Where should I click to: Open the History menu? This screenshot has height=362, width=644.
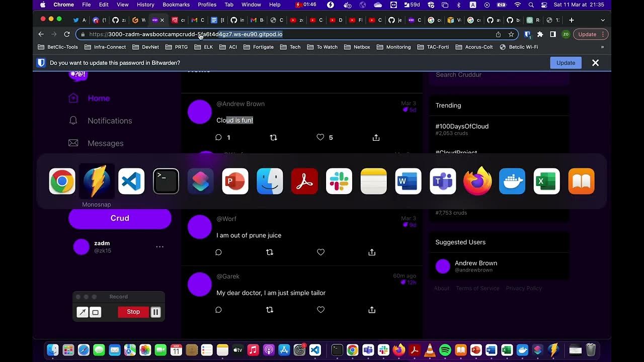point(145,5)
